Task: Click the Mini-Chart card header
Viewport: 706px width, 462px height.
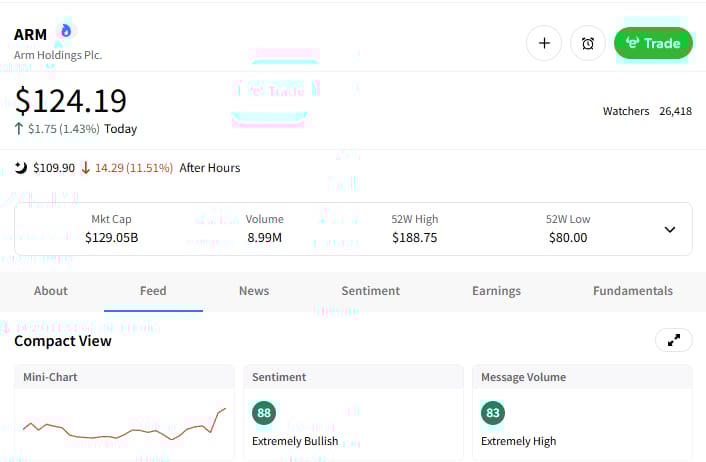Action: [124, 377]
